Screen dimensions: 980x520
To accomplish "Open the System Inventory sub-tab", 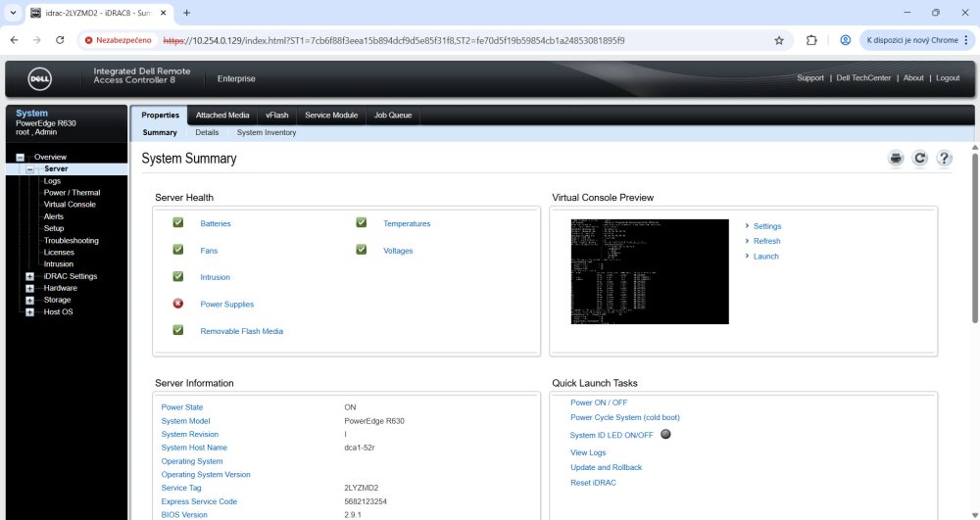I will pyautogui.click(x=267, y=132).
